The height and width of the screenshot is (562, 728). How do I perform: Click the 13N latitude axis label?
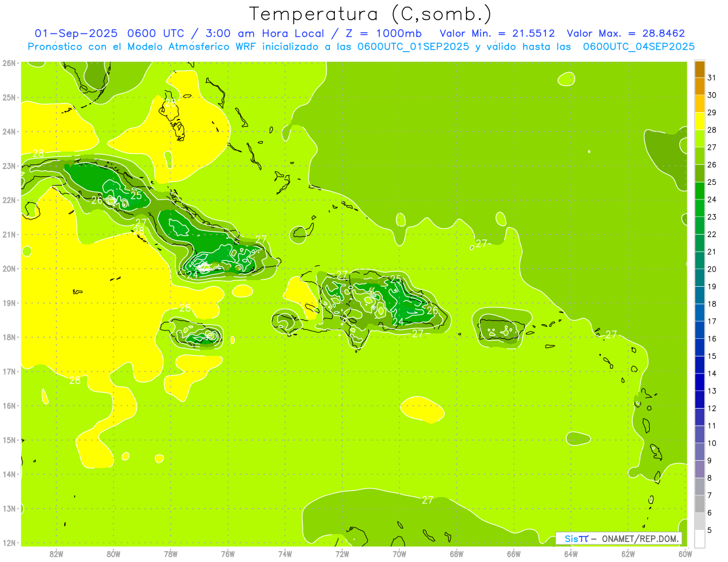8,508
